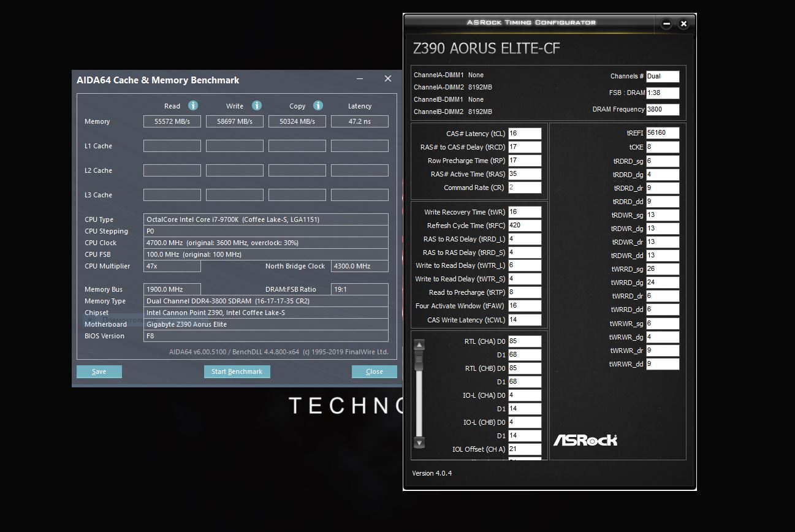Select the Refresh Cycle Time (tRFC) field
Screen dimensions: 795x532
(x=525, y=226)
